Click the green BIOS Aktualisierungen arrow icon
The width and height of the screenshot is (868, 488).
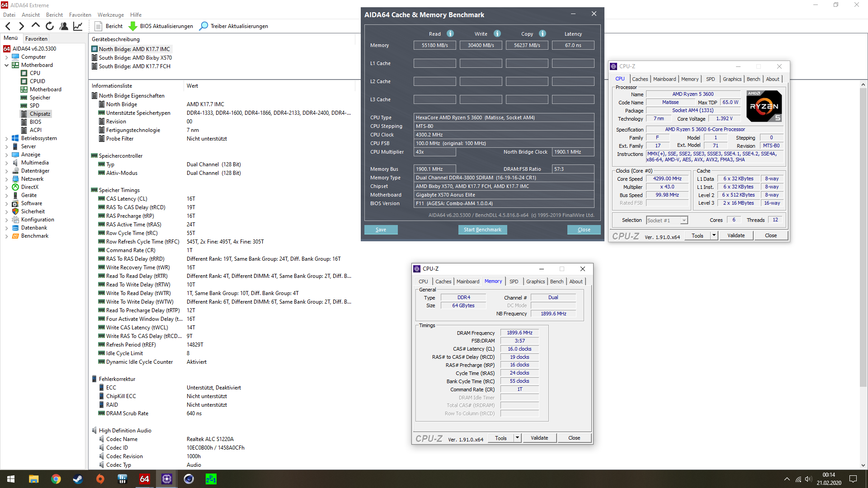133,26
